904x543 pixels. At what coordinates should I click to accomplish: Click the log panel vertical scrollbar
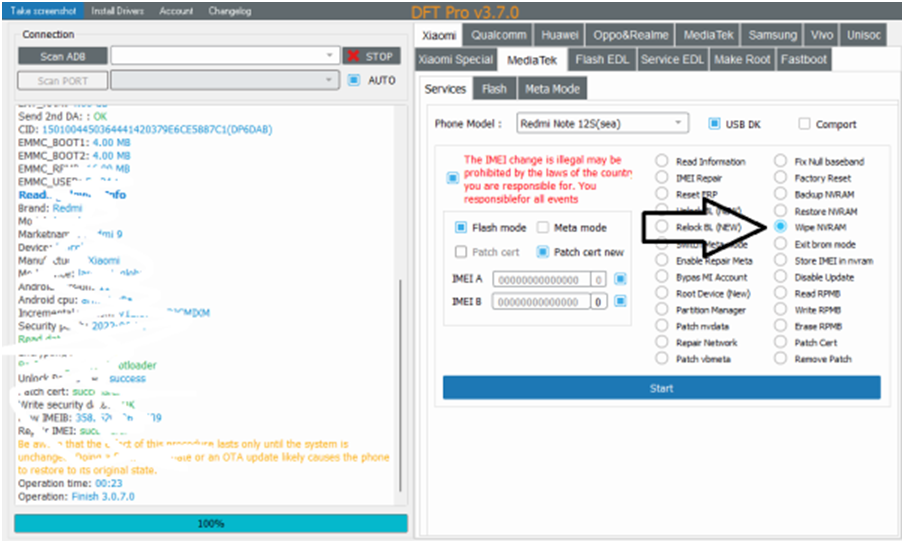pos(401,386)
